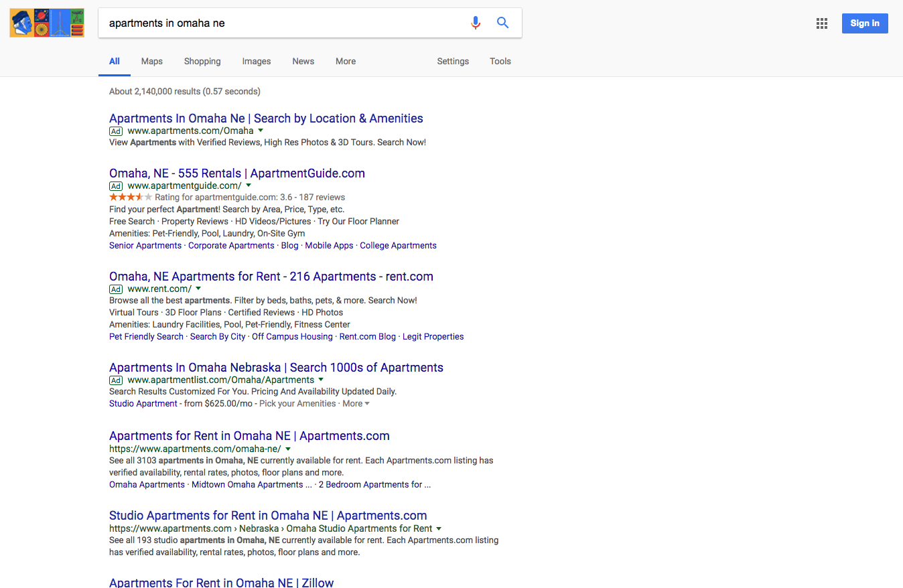Expand arrow next to www.apartments.com/Omaha
The image size is (903, 588).
(x=261, y=131)
